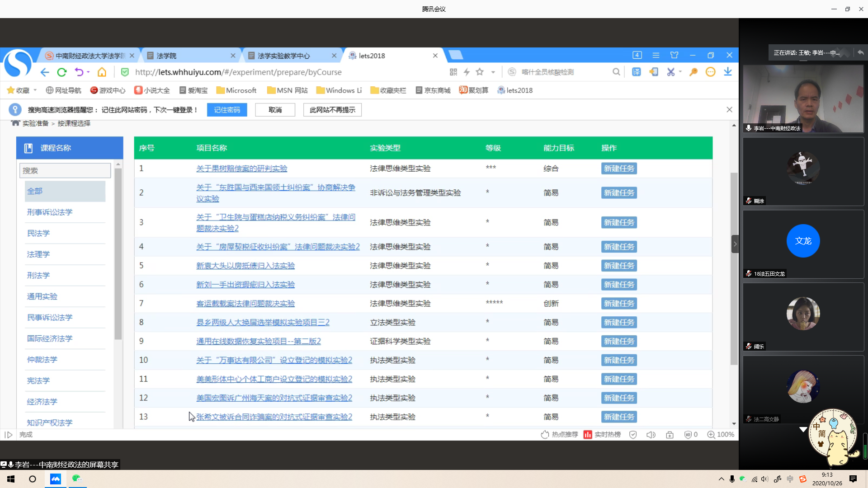Viewport: 868px width, 488px height.
Task: Toggle browser sound mute icon in status bar
Action: point(651,435)
